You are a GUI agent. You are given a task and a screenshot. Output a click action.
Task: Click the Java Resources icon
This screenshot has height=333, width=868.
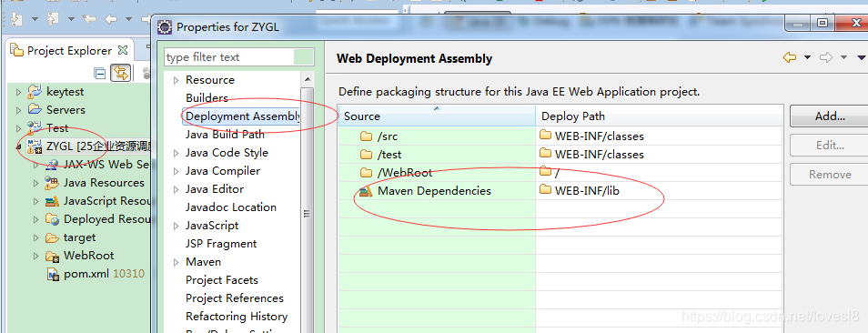click(x=52, y=183)
